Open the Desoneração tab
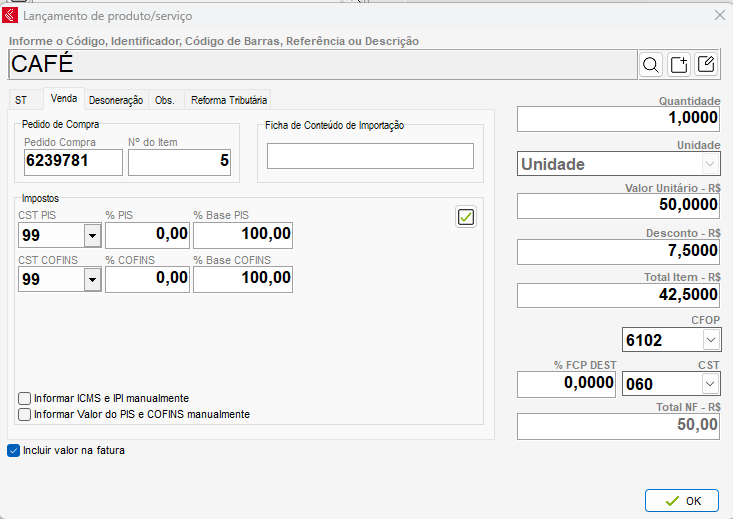Viewport: 733px width, 519px height. (x=115, y=100)
